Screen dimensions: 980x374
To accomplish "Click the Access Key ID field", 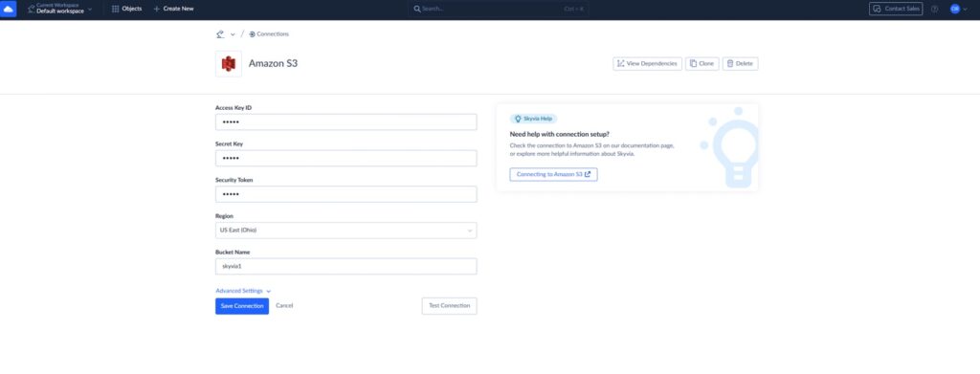I will pos(346,121).
